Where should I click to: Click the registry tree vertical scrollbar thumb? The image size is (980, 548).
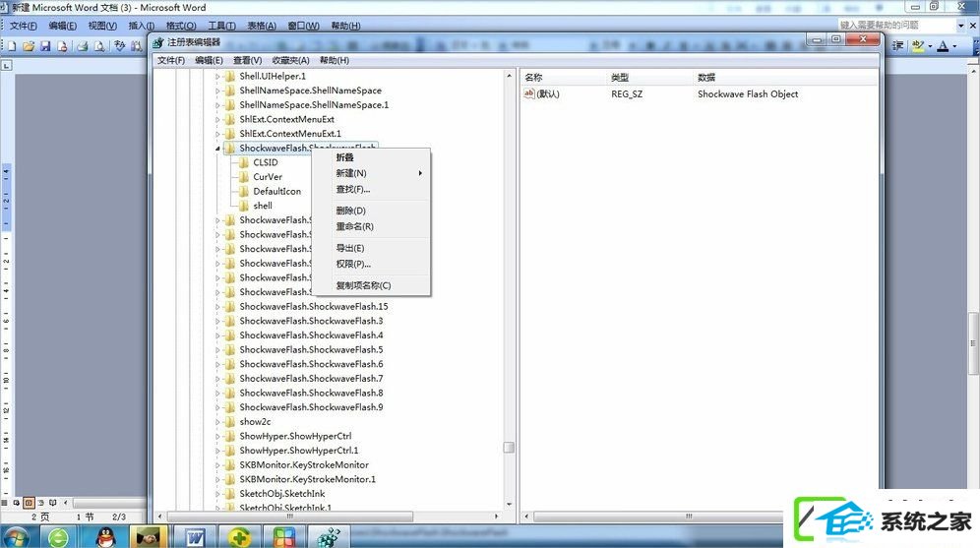tap(509, 448)
